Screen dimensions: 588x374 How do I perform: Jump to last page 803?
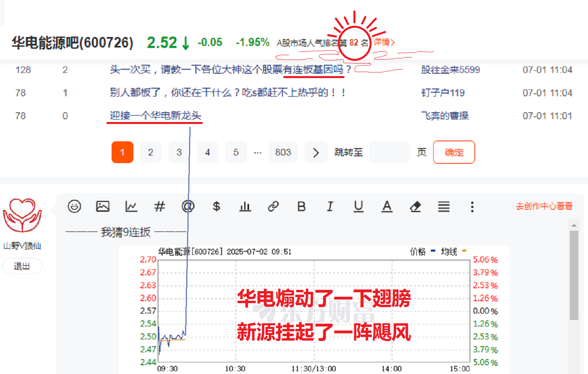coord(283,152)
